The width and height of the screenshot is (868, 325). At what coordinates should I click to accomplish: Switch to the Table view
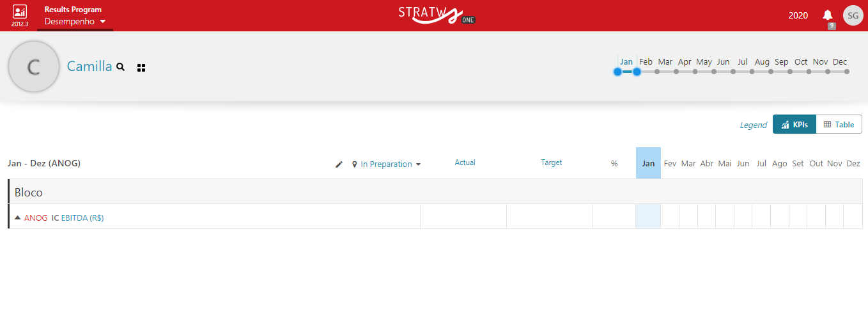839,125
